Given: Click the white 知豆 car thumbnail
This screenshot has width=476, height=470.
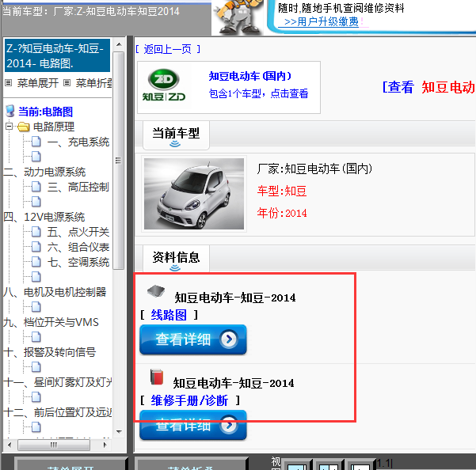Looking at the screenshot, I should pos(194,193).
